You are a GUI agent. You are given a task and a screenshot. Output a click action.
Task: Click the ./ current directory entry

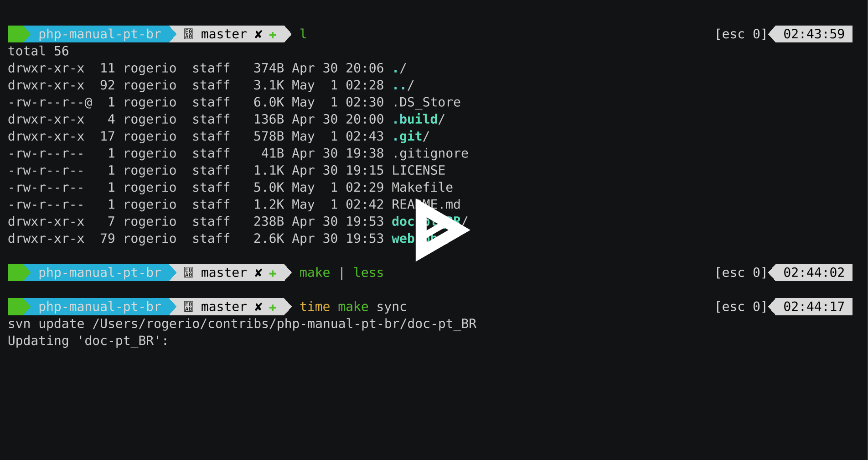(x=399, y=68)
